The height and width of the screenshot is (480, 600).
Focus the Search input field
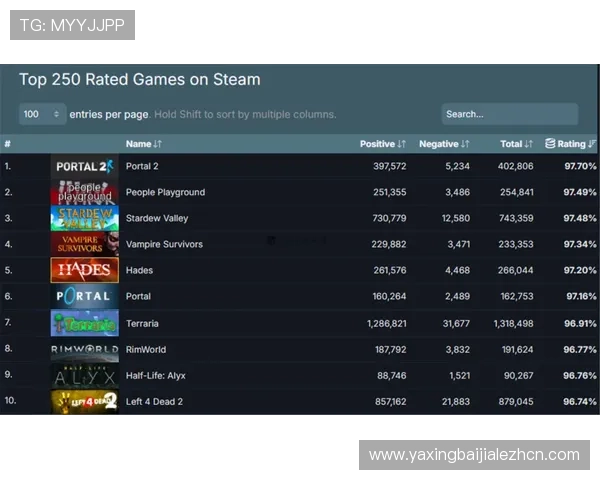(510, 114)
